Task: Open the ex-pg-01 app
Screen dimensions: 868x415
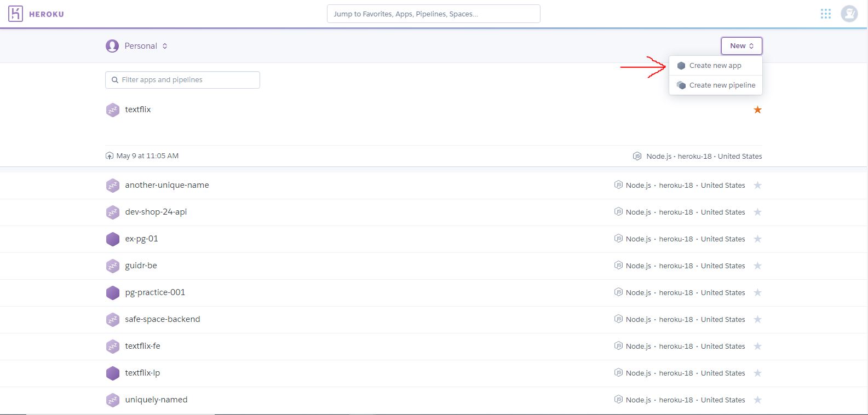Action: (141, 239)
